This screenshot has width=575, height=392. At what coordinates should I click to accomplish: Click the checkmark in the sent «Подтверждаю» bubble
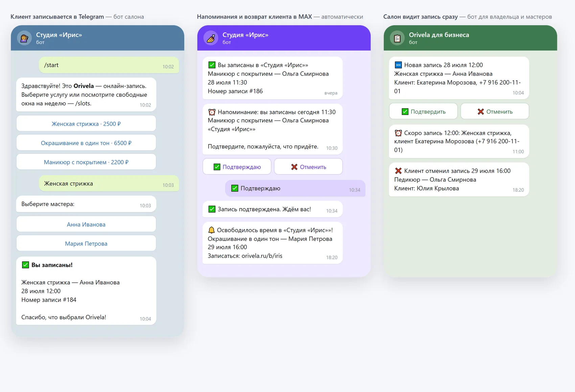tap(235, 188)
